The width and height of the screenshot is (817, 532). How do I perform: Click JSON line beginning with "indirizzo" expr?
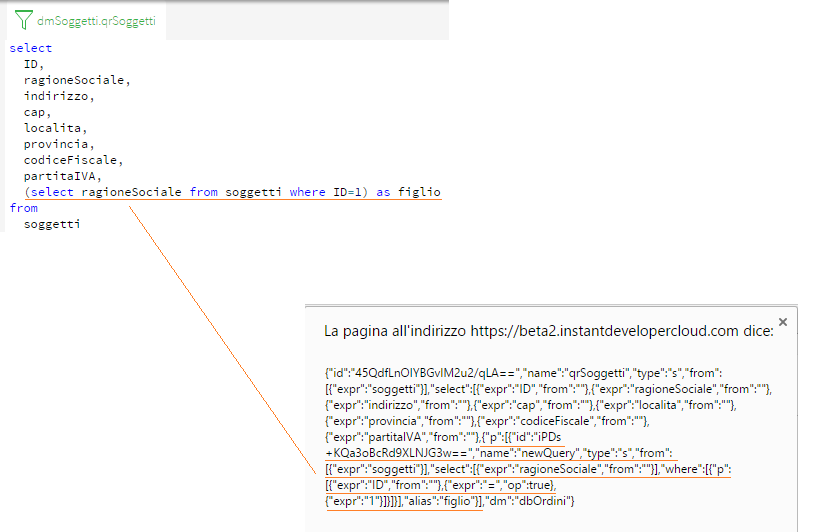click(530, 405)
